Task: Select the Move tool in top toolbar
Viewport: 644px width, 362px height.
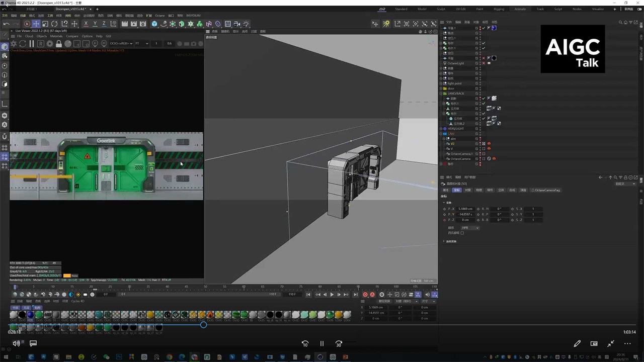Action: click(x=36, y=24)
